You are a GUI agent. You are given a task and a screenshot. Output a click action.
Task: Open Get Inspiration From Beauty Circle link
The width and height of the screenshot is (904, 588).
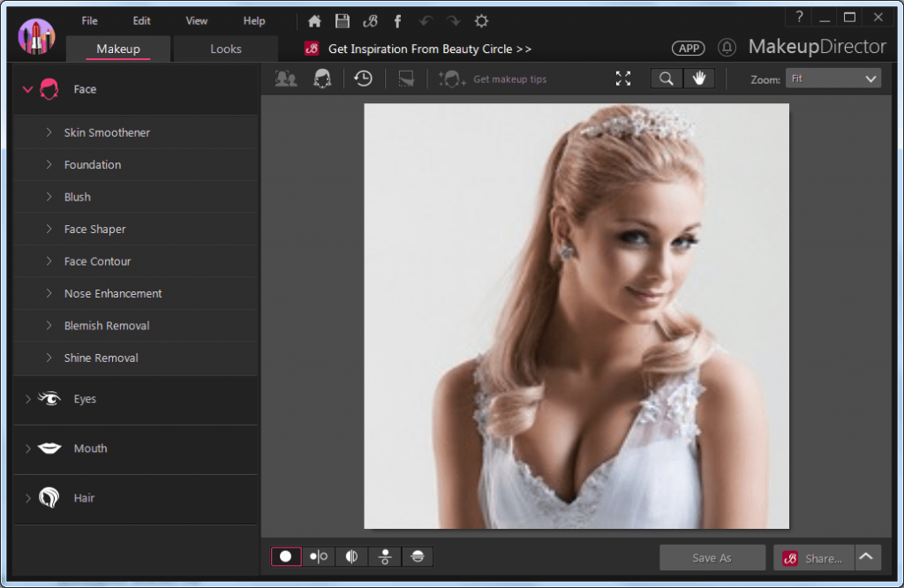coord(429,49)
